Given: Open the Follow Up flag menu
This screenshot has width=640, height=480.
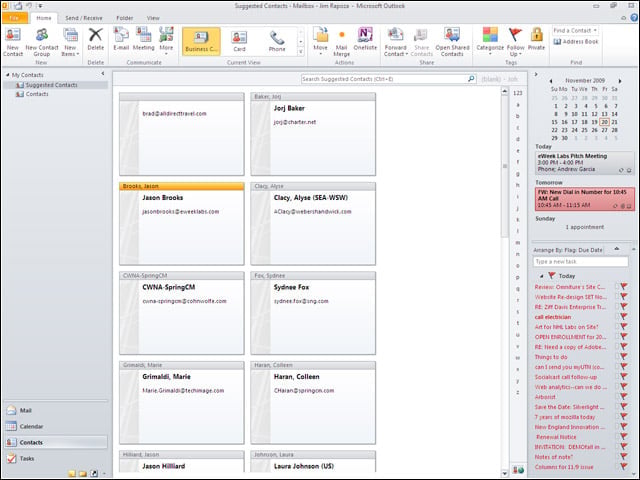Looking at the screenshot, I should coord(516,42).
